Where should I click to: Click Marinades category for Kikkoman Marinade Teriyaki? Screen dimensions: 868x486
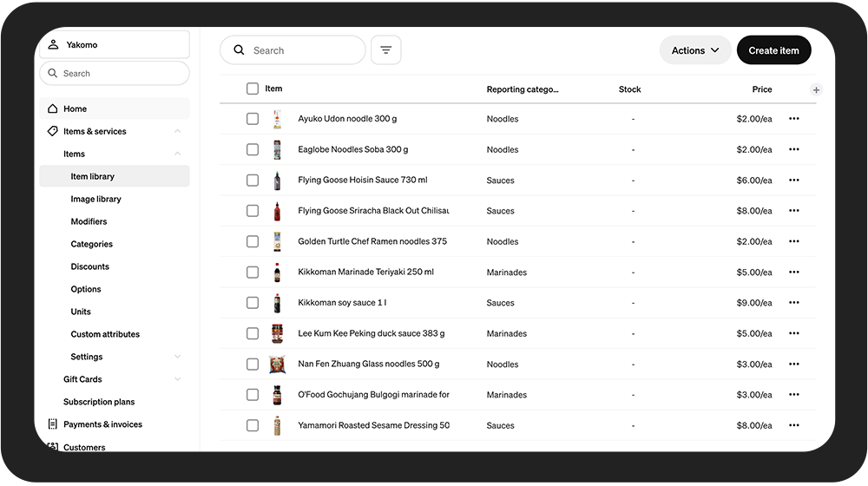click(x=507, y=273)
